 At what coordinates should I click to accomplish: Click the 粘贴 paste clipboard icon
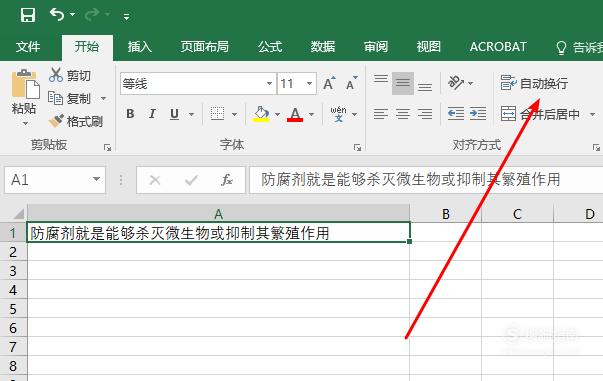pos(25,84)
